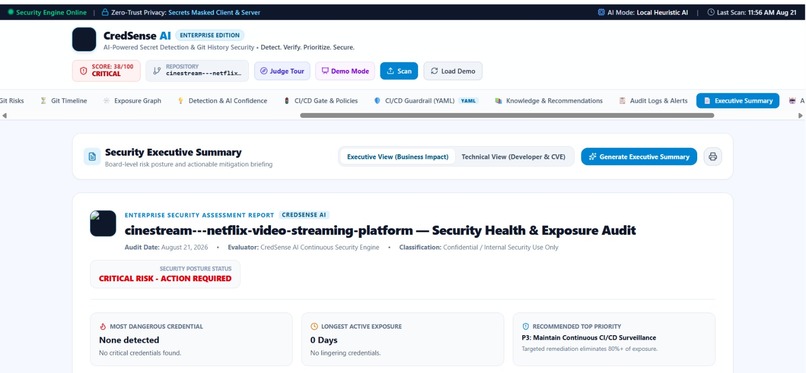This screenshot has width=806, height=373.
Task: Click the monitor icon on Demo Mode
Action: pos(325,71)
